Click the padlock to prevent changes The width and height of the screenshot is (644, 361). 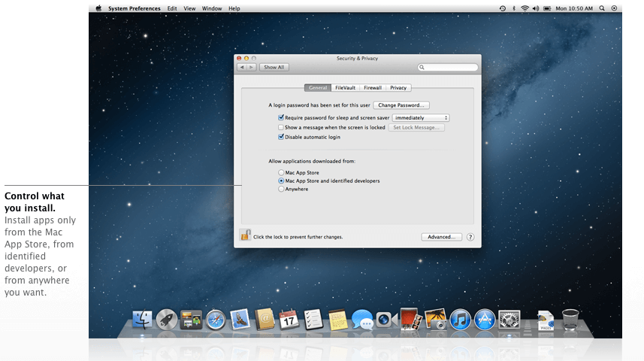click(245, 235)
